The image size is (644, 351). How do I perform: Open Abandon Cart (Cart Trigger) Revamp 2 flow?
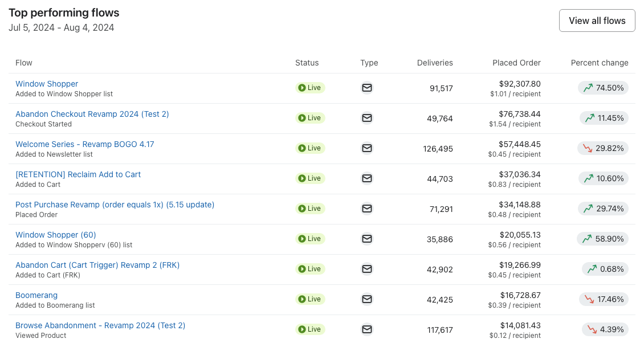(x=97, y=265)
